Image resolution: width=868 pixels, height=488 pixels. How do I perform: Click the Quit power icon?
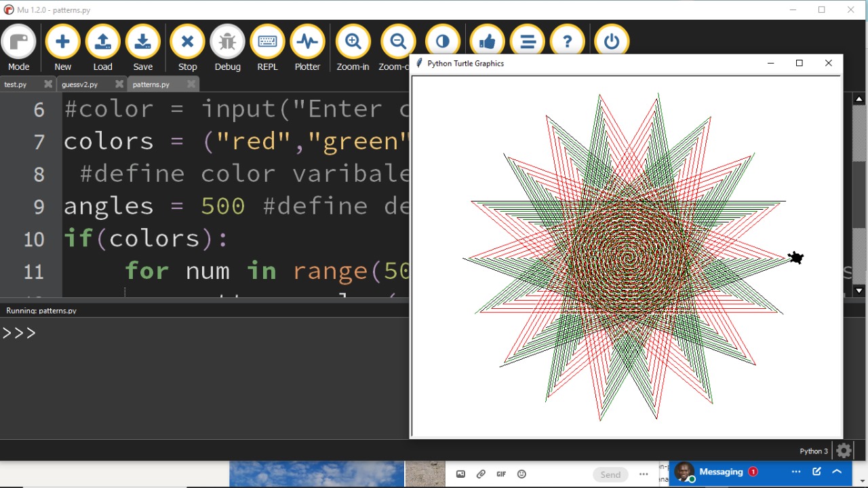point(611,42)
